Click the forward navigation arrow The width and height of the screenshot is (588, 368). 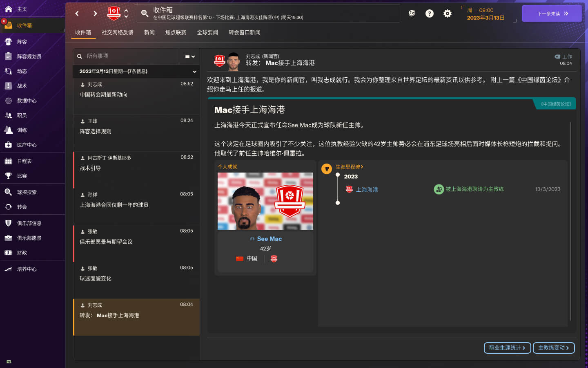pyautogui.click(x=95, y=13)
